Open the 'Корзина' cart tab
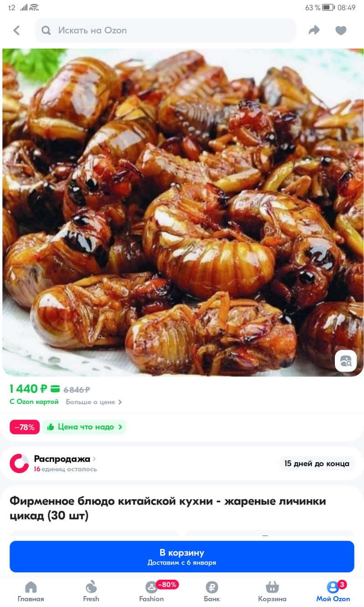Viewport: 364px width, 607px height. point(272,591)
